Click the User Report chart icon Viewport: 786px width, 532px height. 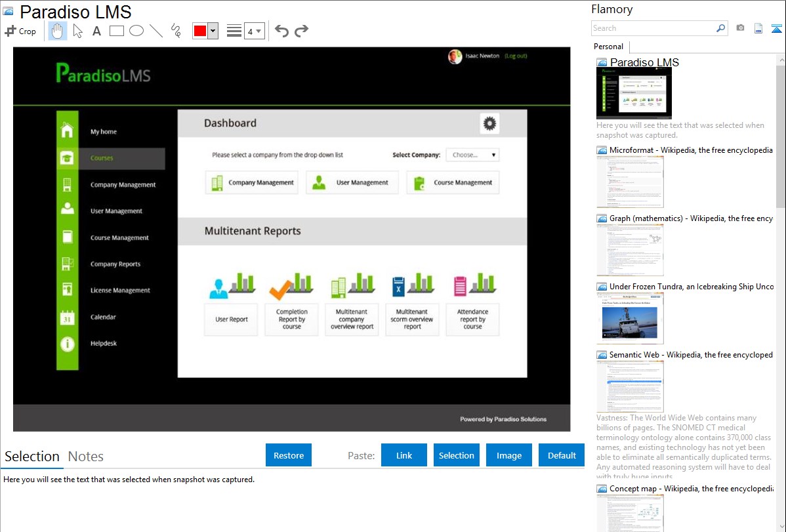pyautogui.click(x=232, y=286)
